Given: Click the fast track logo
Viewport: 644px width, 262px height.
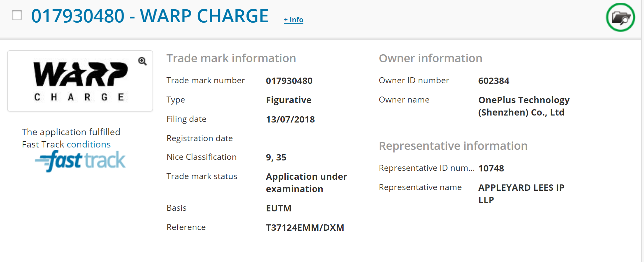Looking at the screenshot, I should click(x=80, y=161).
